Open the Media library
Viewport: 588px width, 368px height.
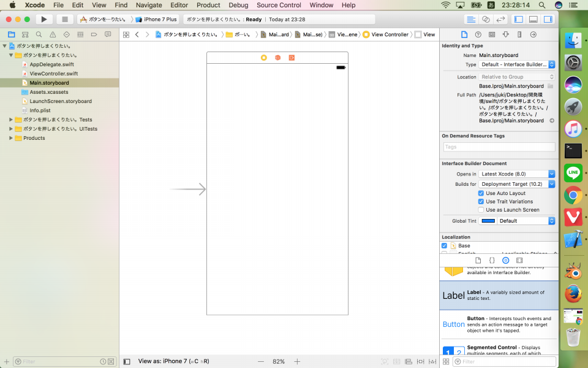[x=519, y=260]
